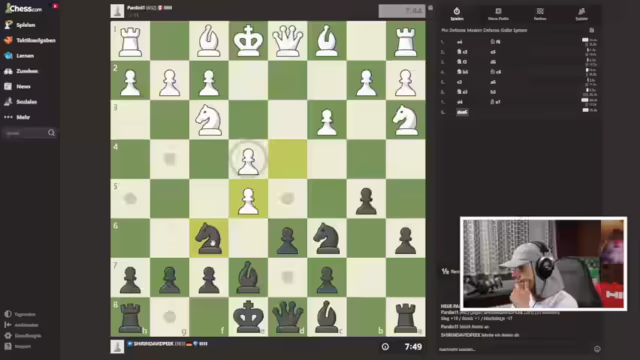Image resolution: width=640 pixels, height=360 pixels.
Task: Switch to the Neue Partie tab
Action: point(498,14)
